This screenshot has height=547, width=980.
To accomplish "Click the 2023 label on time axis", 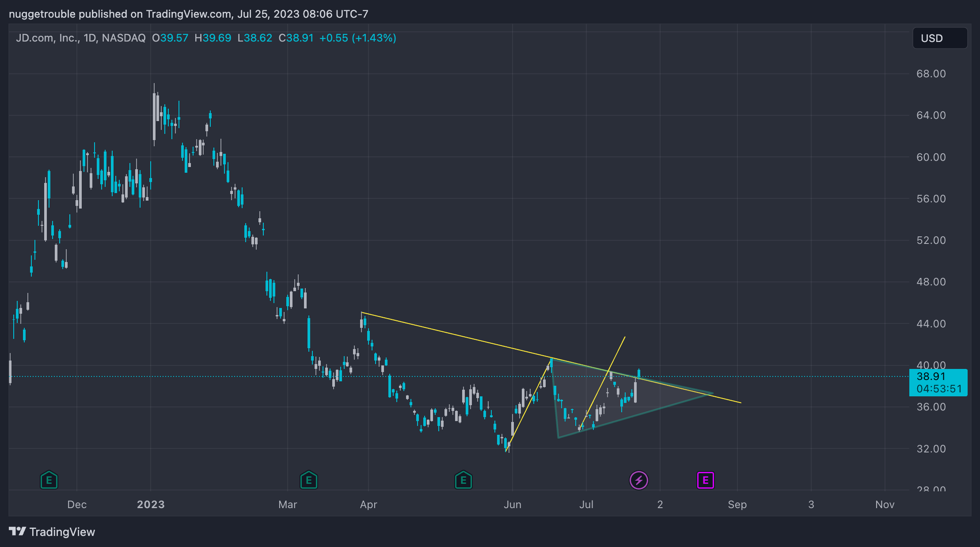I will click(151, 505).
